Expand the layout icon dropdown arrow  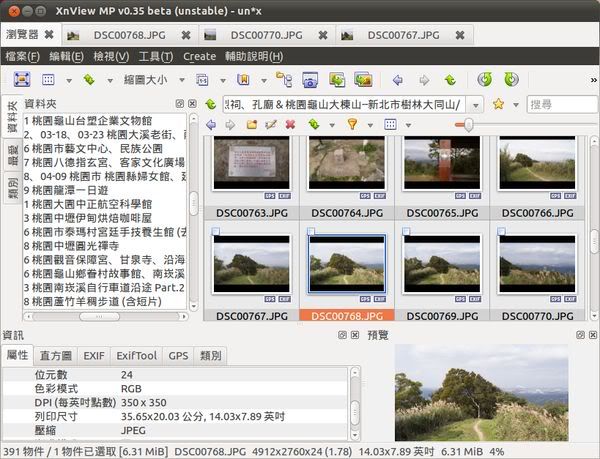[x=223, y=81]
